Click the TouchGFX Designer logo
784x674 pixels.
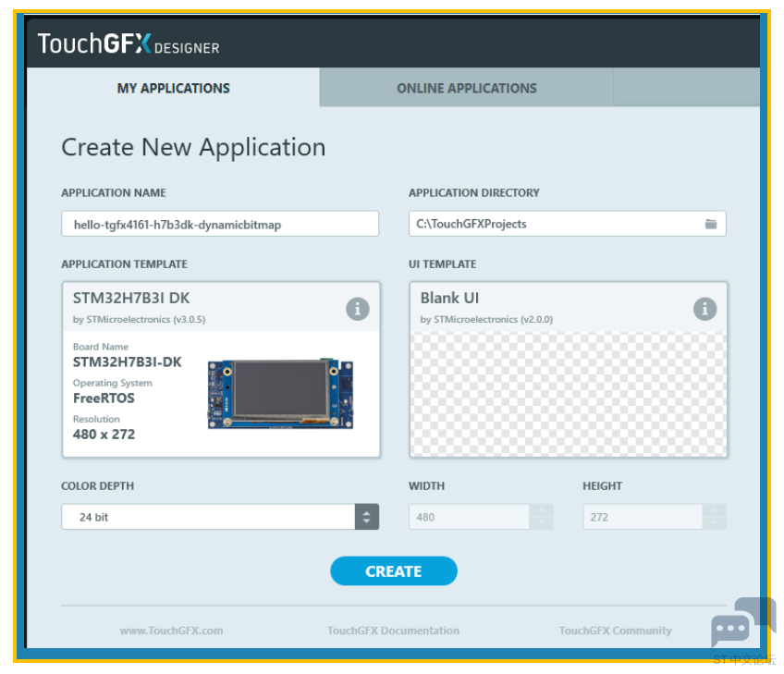[129, 43]
